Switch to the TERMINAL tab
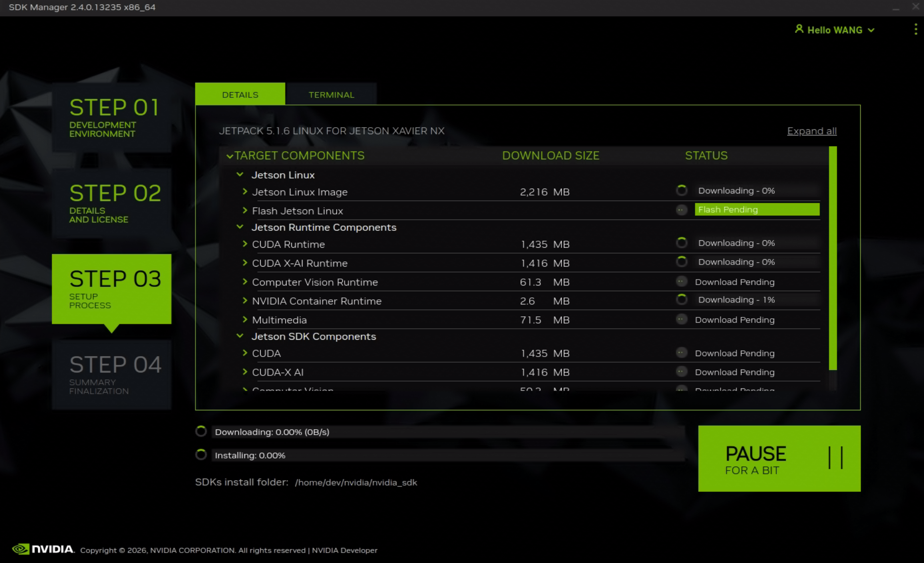The width and height of the screenshot is (924, 563). pyautogui.click(x=331, y=94)
